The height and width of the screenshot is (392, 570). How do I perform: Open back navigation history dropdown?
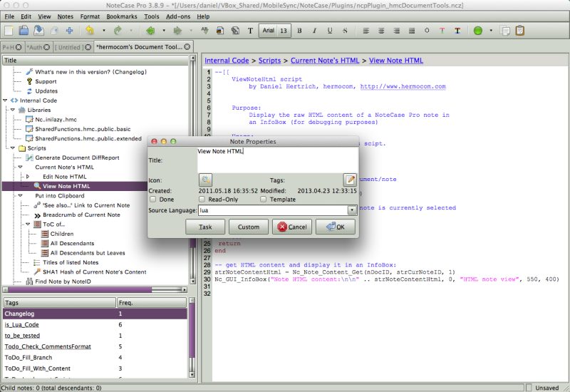coord(164,31)
